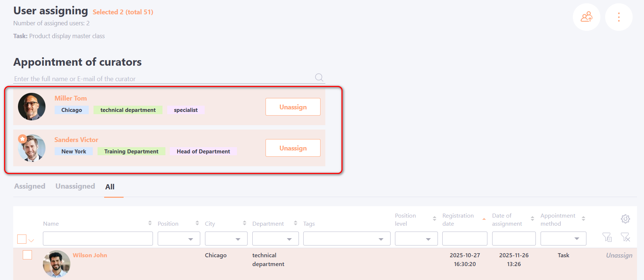644x280 pixels.
Task: Click the assign users icon button
Action: coord(586,17)
